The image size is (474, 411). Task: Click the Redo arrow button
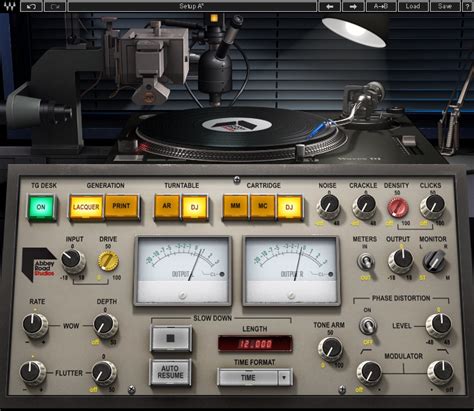[55, 6]
